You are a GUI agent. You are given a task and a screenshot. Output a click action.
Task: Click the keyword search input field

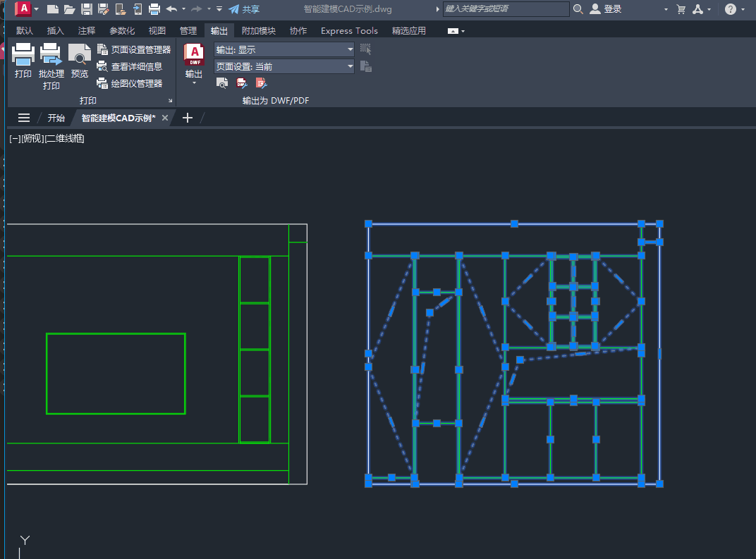506,9
